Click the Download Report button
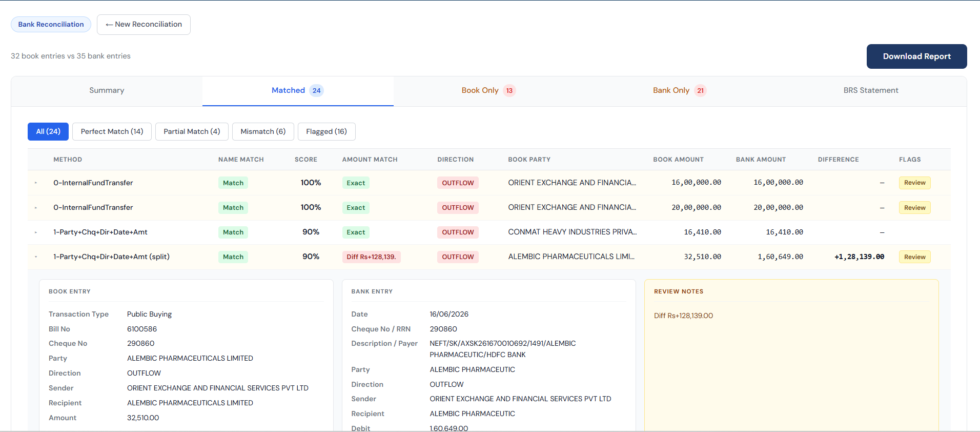980x432 pixels. coord(916,56)
